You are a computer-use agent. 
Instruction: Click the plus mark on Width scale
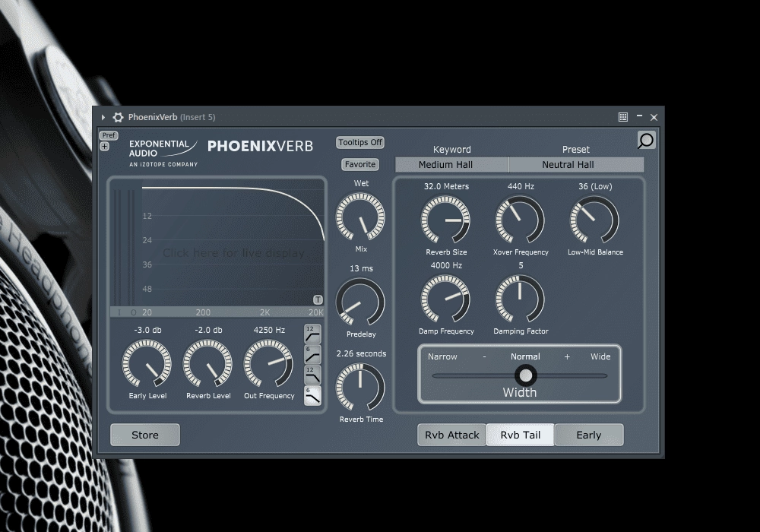567,357
